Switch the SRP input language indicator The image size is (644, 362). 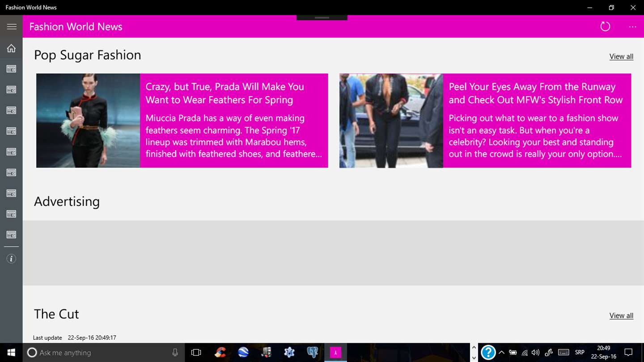tap(580, 353)
